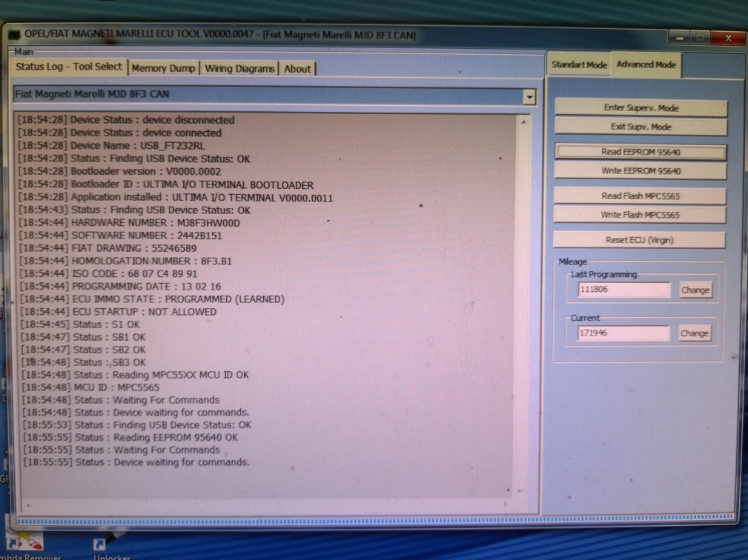
Task: Select log line 'ECU STARTUP : NOT ALLOWED'
Action: pyautogui.click(x=119, y=312)
